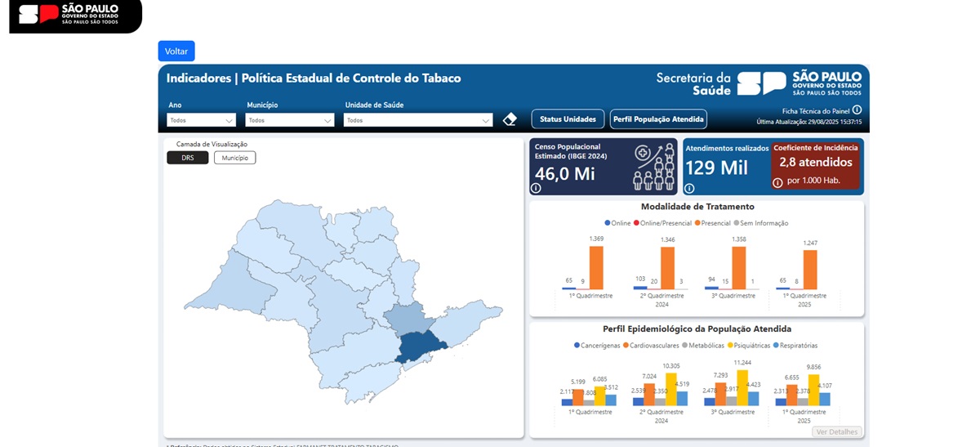Click the orange bar labeled 1.346
Image resolution: width=980 pixels, height=447 pixels.
667,269
